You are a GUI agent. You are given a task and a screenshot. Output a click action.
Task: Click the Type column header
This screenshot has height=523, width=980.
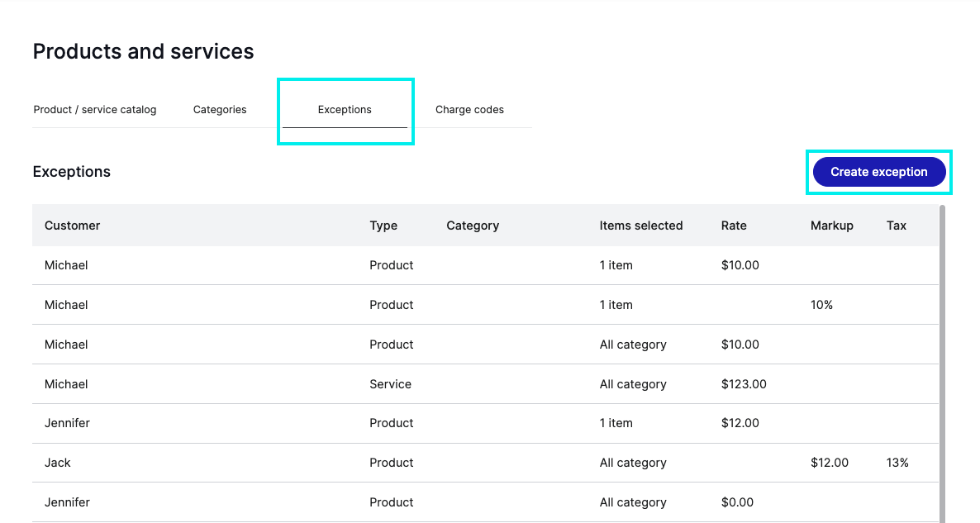click(383, 226)
